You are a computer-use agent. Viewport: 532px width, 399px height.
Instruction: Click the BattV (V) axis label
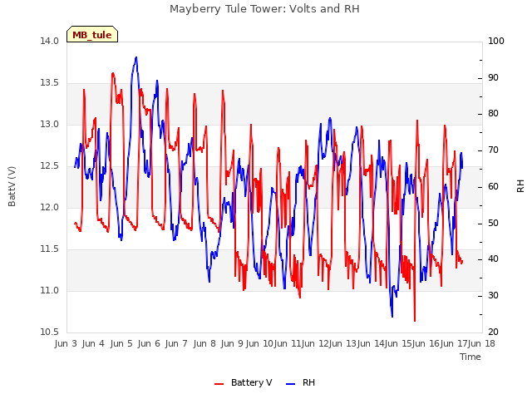pos(12,186)
